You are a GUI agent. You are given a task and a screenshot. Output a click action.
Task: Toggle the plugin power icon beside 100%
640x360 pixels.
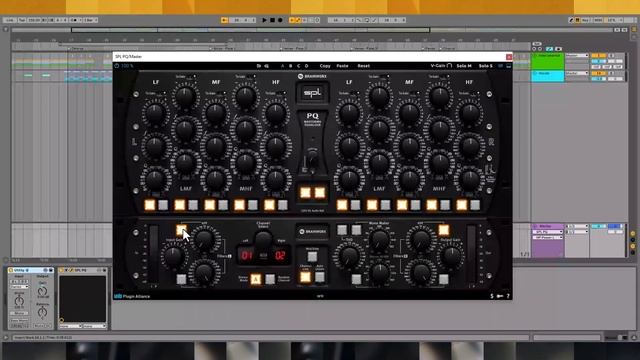point(117,66)
